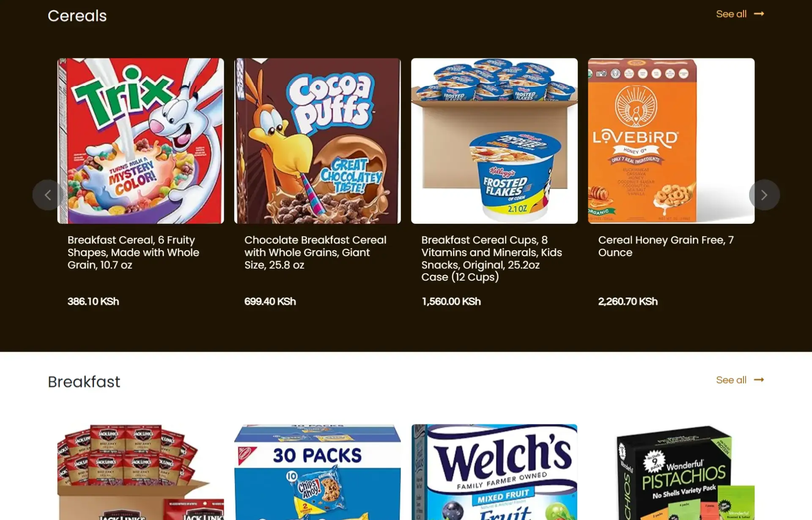View the Chips Ahoy 30 packs image
Screen dimensions: 812x520
pos(318,472)
